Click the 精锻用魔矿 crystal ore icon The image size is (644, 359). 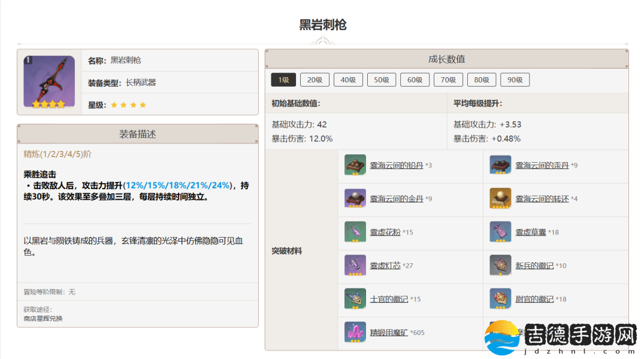[355, 332]
